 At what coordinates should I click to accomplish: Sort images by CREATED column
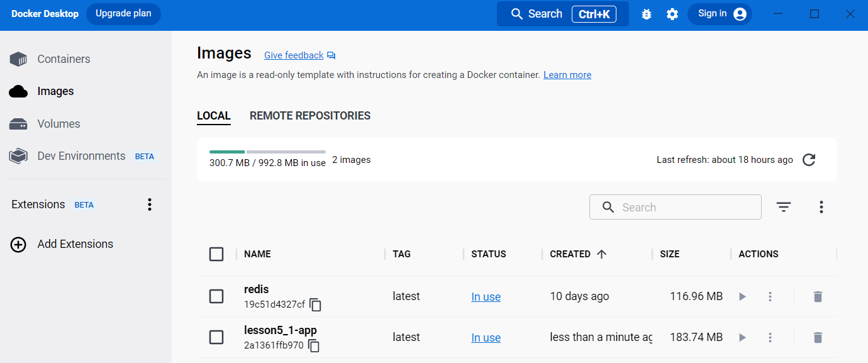pyautogui.click(x=570, y=254)
